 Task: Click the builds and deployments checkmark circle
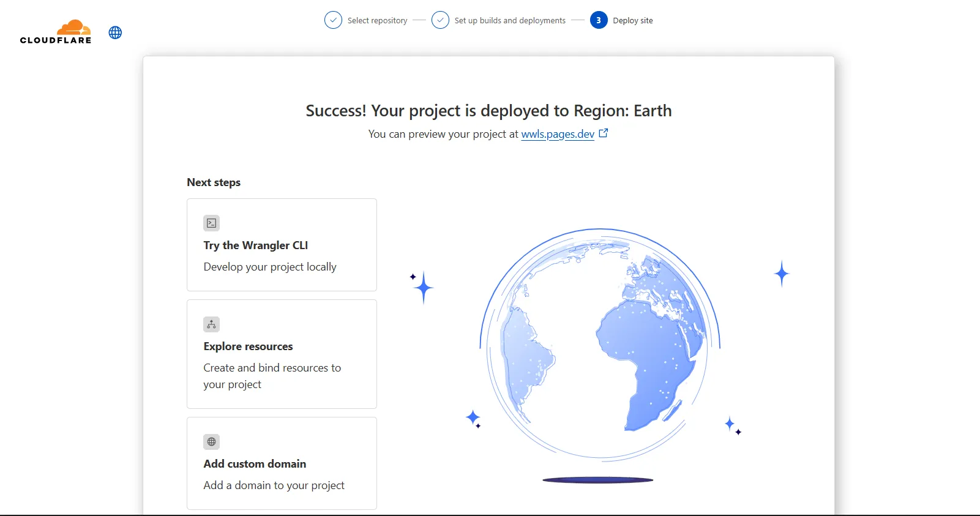coord(440,20)
